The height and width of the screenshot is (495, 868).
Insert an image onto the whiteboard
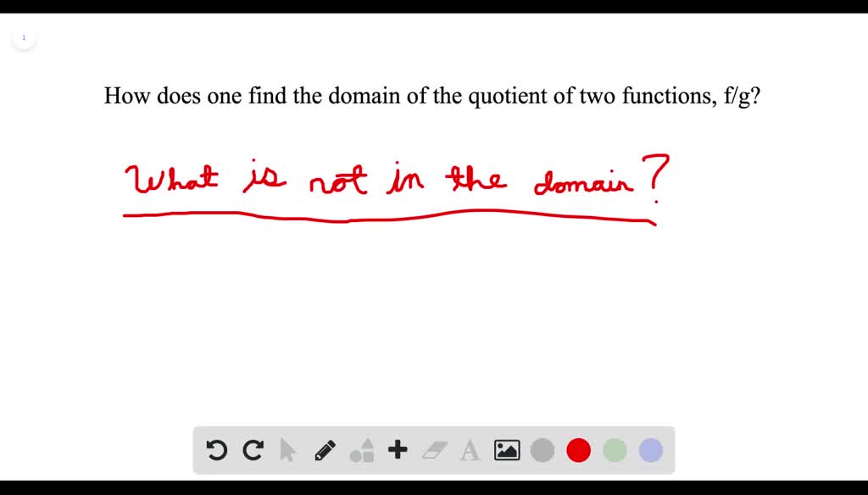[x=507, y=450]
